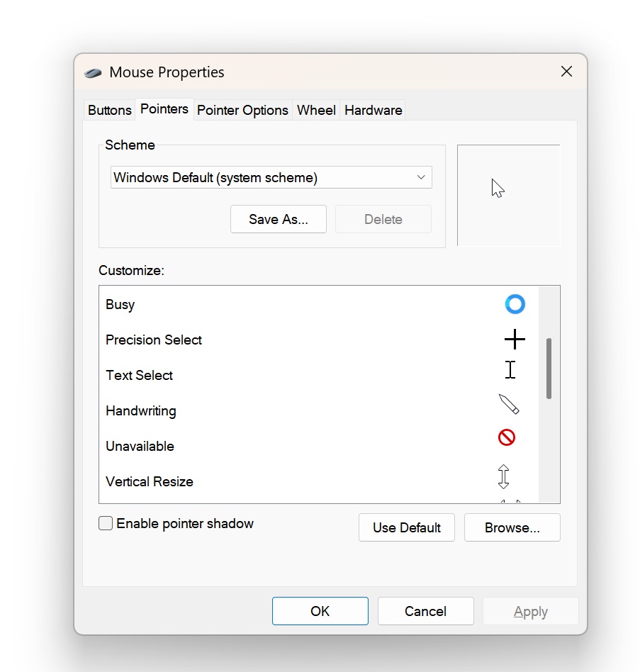Click the Precision Select crosshair icon
The height and width of the screenshot is (672, 640).
[515, 340]
